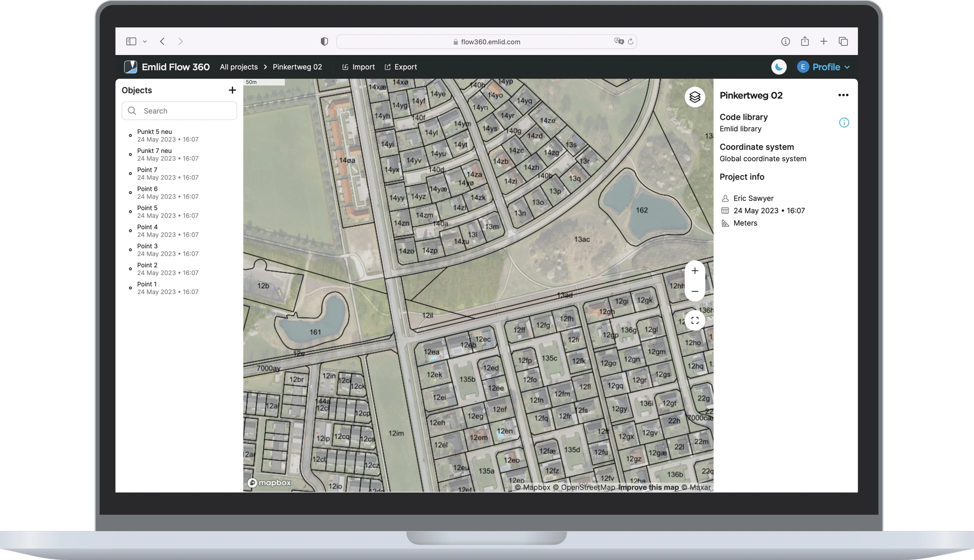Zoom in on the map
This screenshot has height=560, width=974.
coord(695,271)
